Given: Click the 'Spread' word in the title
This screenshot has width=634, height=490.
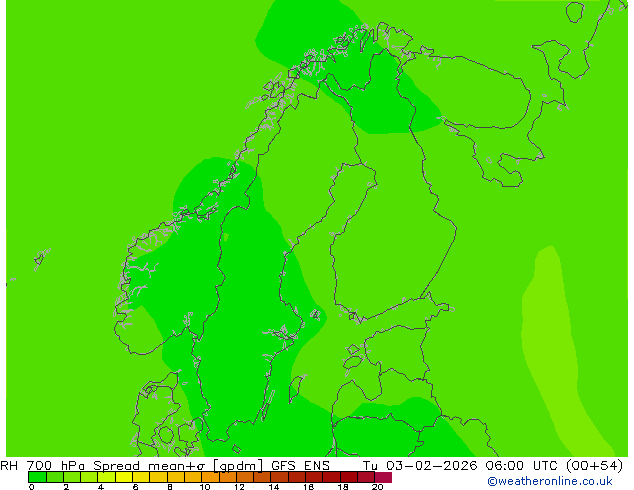Looking at the screenshot, I should [116, 466].
